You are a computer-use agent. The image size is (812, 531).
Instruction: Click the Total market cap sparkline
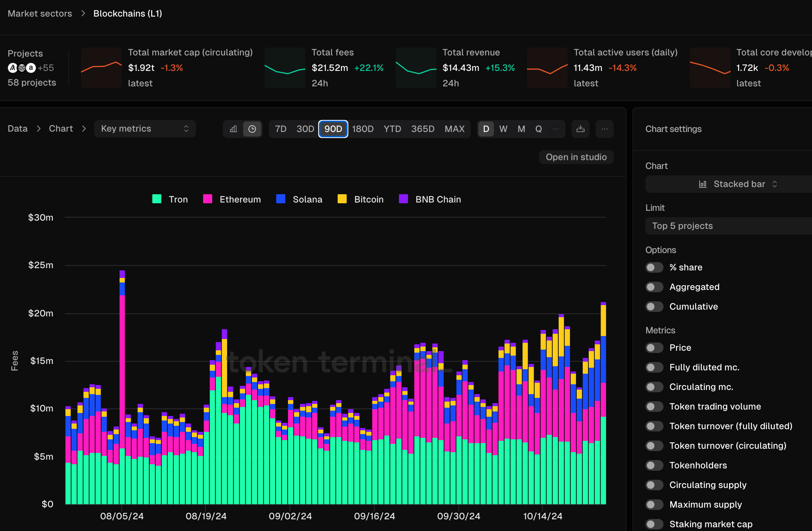[x=101, y=68]
